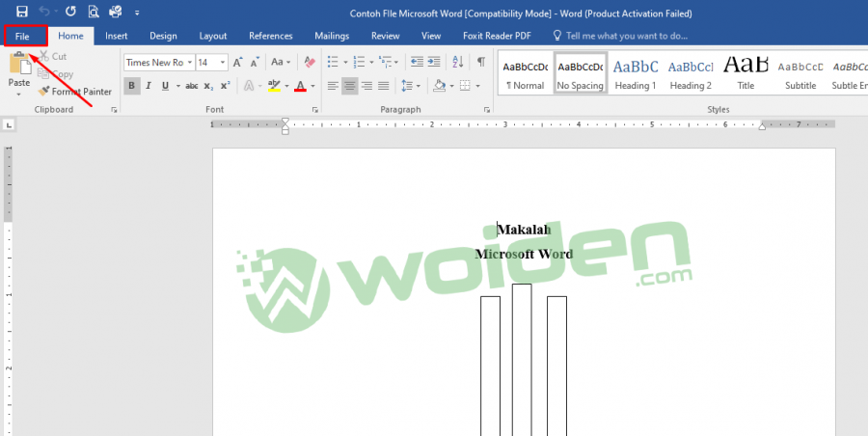
Task: Click the Cut button
Action: click(53, 57)
